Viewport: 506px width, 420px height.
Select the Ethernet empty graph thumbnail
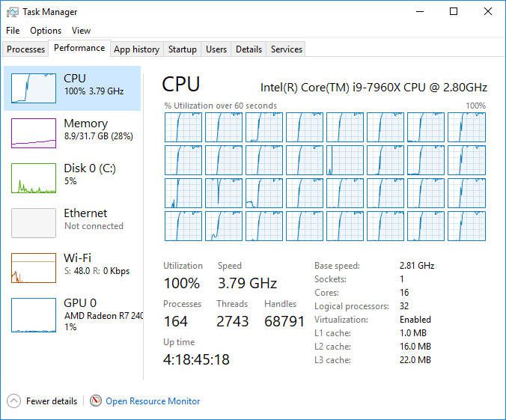(34, 223)
